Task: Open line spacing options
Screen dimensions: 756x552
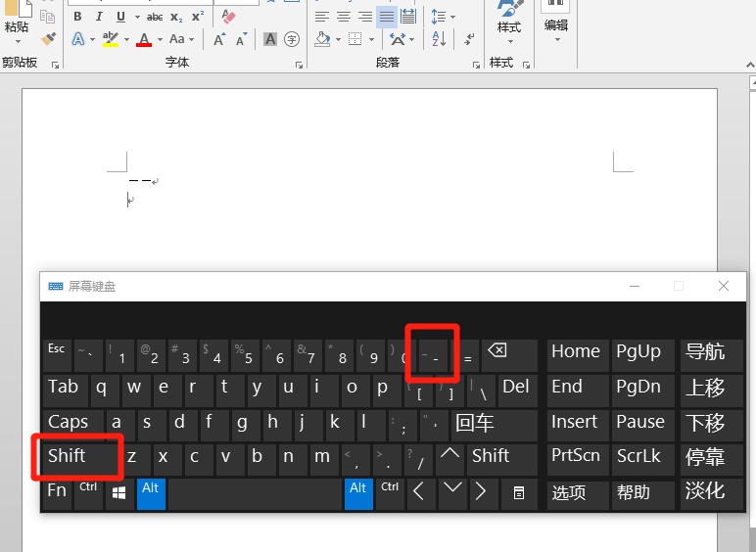Action: pyautogui.click(x=443, y=17)
